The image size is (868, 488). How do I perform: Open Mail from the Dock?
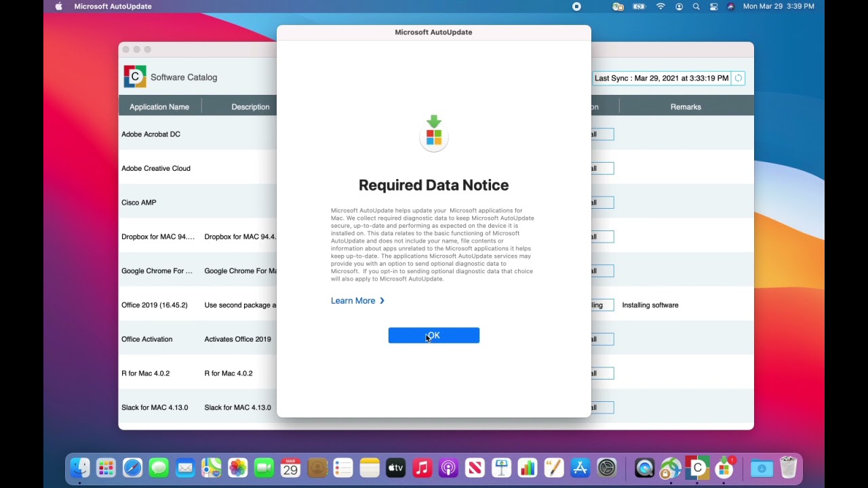tap(185, 468)
